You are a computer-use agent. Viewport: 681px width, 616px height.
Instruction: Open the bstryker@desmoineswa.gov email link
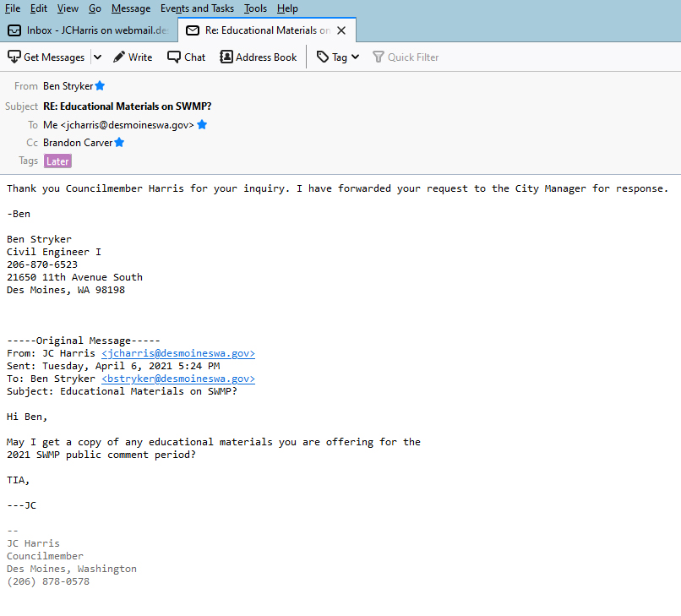[x=178, y=379]
